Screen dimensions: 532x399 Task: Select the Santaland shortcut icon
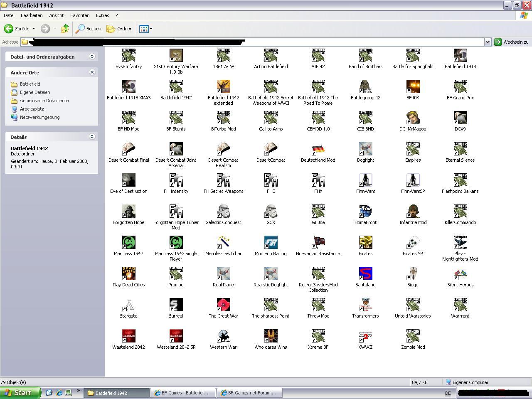click(365, 273)
